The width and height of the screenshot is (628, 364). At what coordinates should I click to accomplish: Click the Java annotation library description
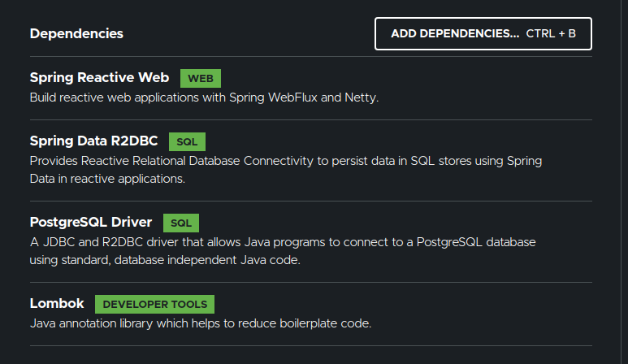click(200, 323)
